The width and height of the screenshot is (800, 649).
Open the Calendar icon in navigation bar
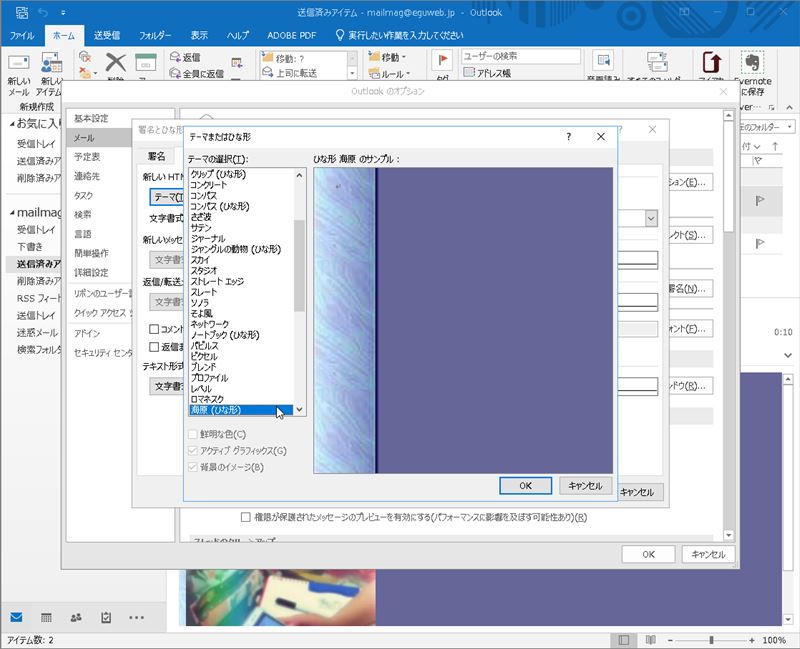point(46,617)
